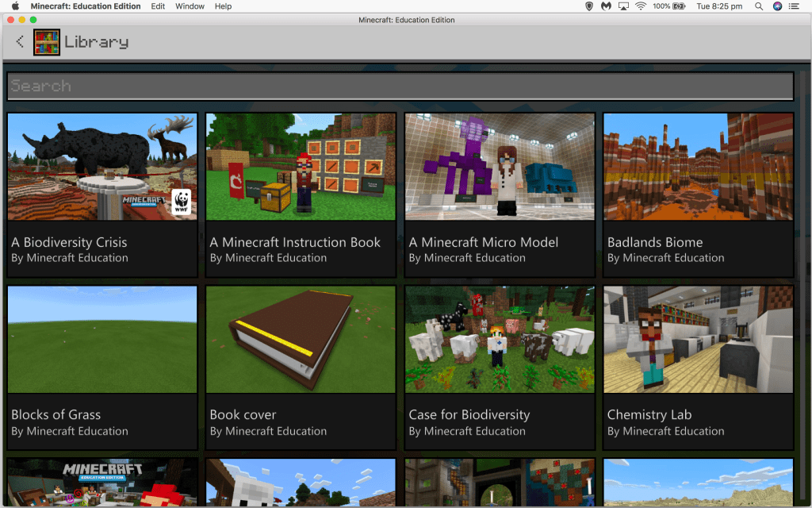Click the back arrow beside Library
This screenshot has width=812, height=508.
point(20,42)
